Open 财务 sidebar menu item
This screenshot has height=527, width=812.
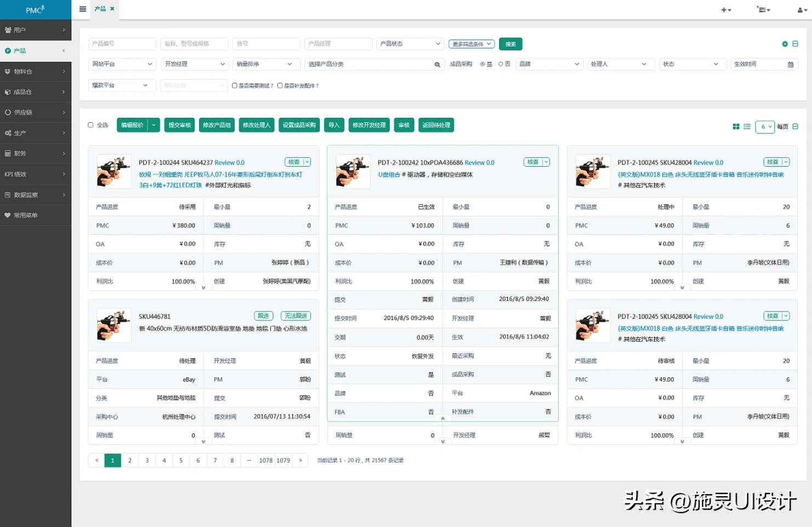(x=36, y=154)
